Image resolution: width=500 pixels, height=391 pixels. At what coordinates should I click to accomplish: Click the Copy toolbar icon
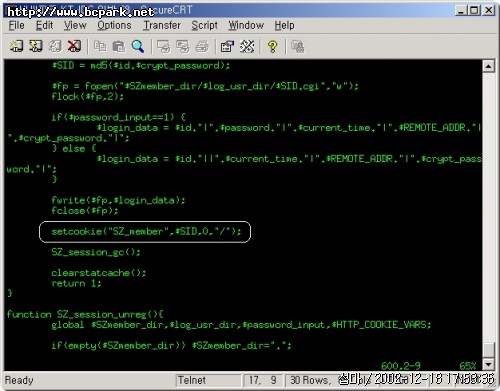pos(100,46)
